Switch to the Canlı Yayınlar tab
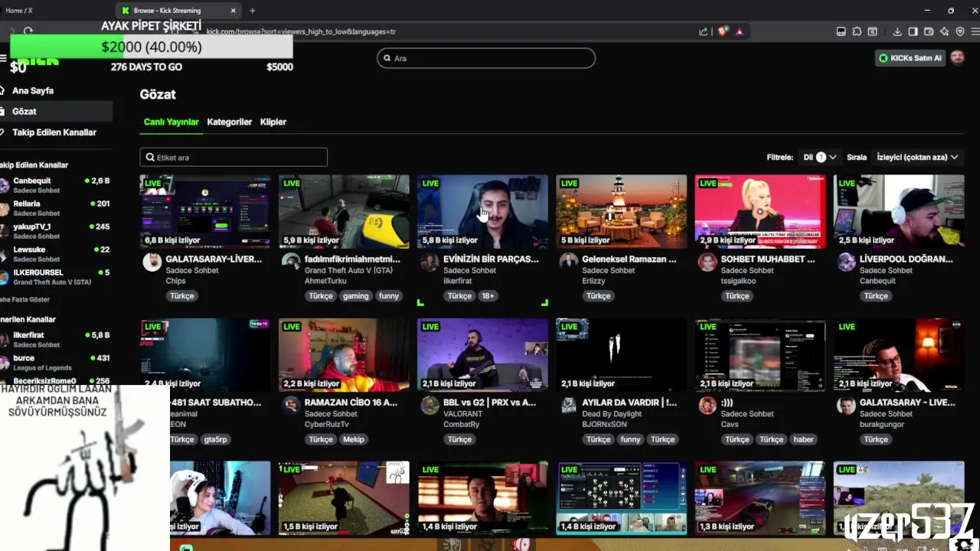This screenshot has width=980, height=551. coord(171,122)
